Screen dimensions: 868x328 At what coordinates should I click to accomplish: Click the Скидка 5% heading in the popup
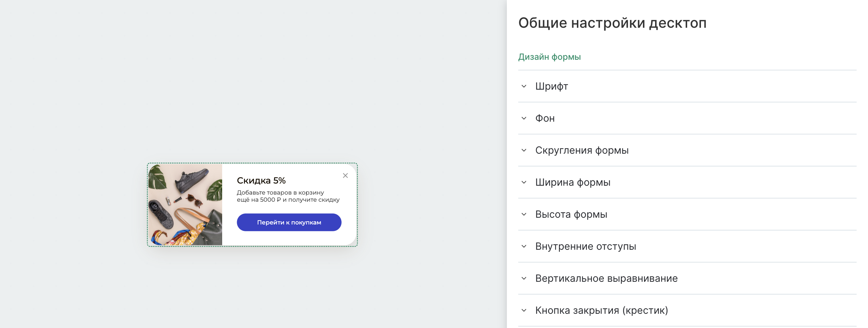tap(261, 180)
